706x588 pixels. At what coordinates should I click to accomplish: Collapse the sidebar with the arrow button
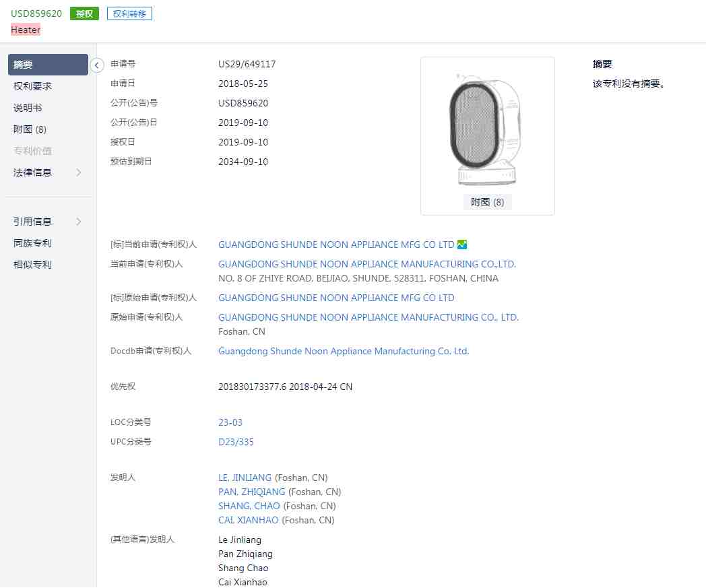pyautogui.click(x=96, y=65)
